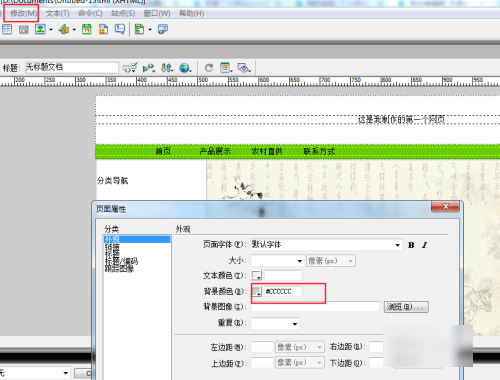Click the preview in browser globe icon
This screenshot has height=380, width=500.
pyautogui.click(x=185, y=68)
